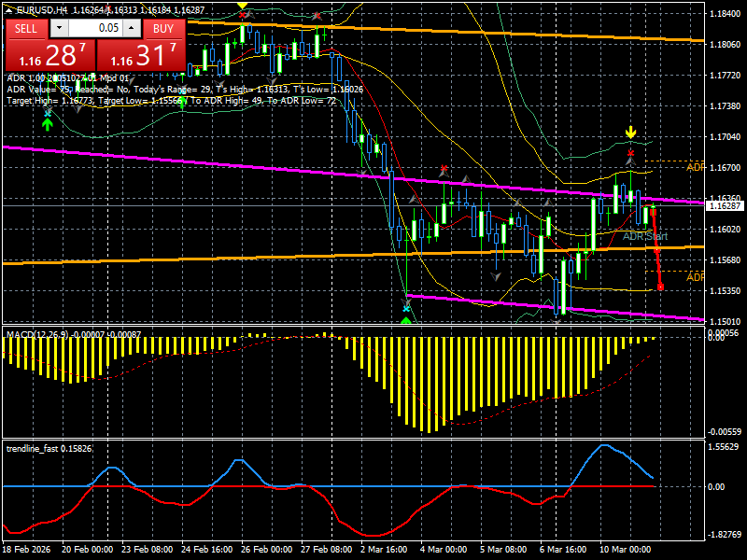Select the green up arrow below the cyan X near 18 Feb
The image size is (747, 560).
[x=48, y=124]
